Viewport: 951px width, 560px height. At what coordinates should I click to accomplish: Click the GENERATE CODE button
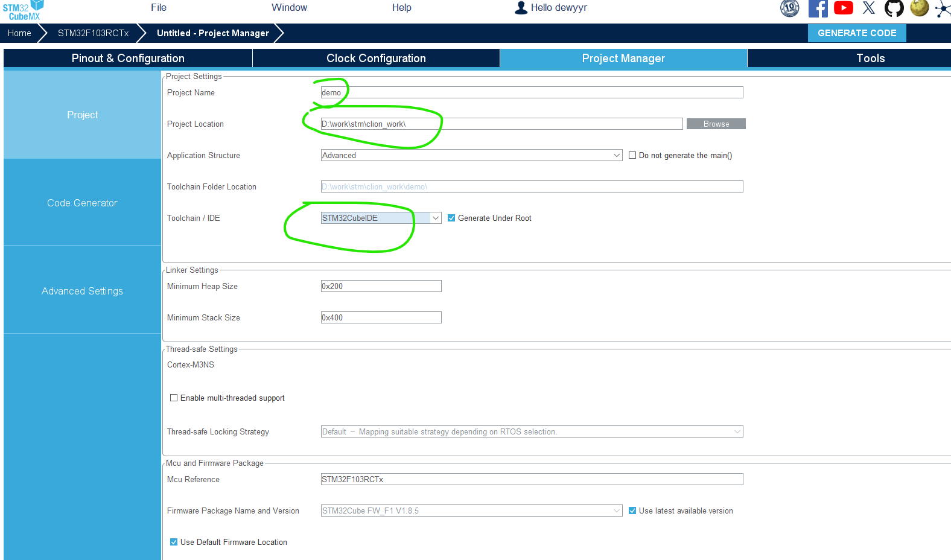(857, 33)
